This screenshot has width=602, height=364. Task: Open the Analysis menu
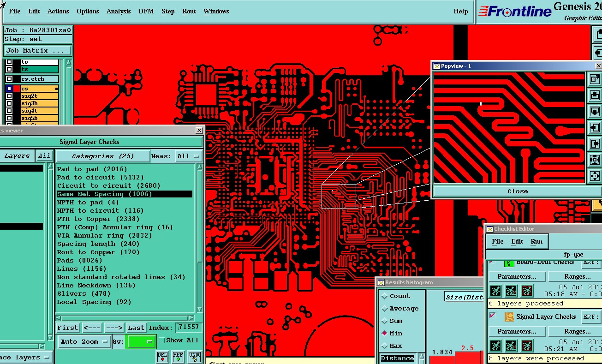119,11
